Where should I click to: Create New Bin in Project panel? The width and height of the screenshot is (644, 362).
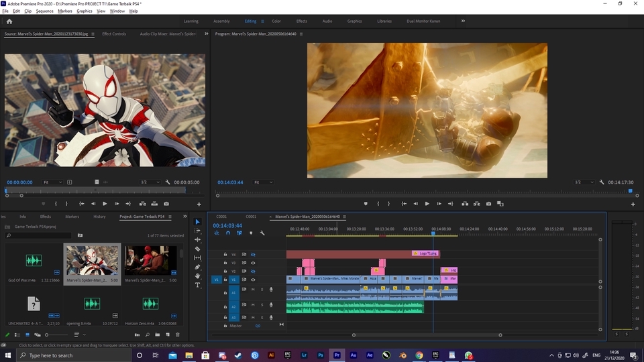157,335
